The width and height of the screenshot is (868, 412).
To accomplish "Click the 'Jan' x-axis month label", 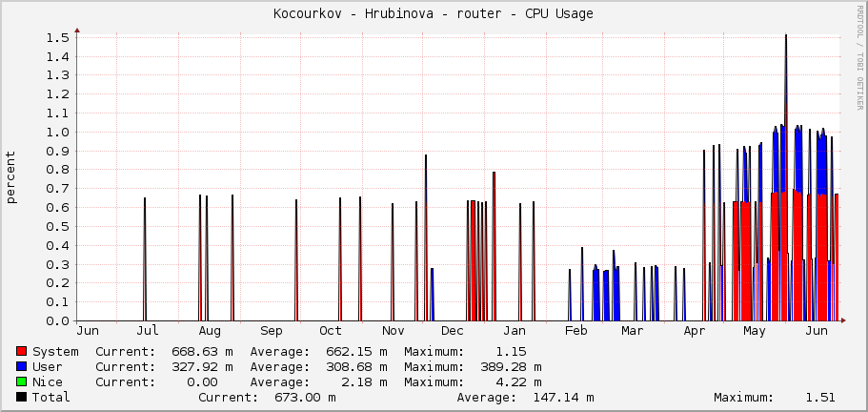I will click(x=515, y=331).
